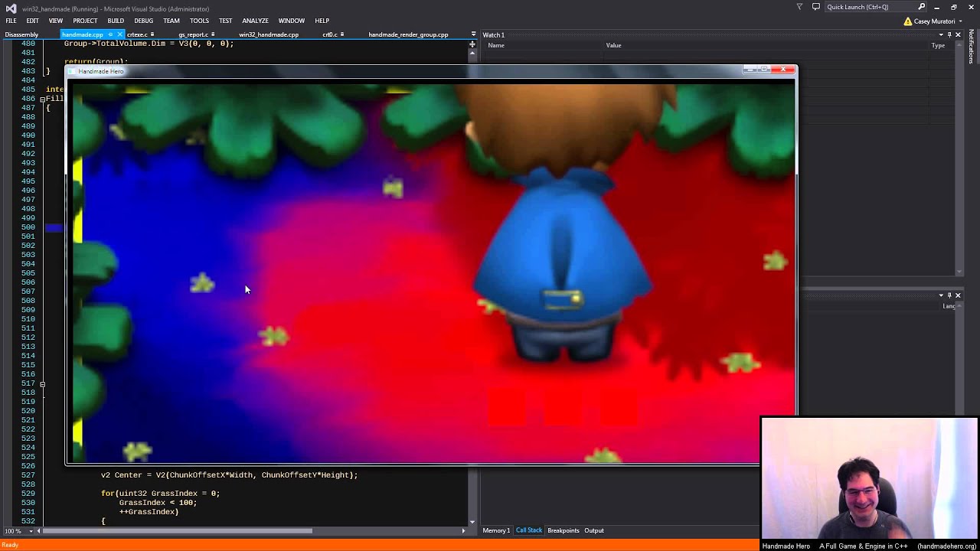Collapse code block at line 517

(42, 383)
